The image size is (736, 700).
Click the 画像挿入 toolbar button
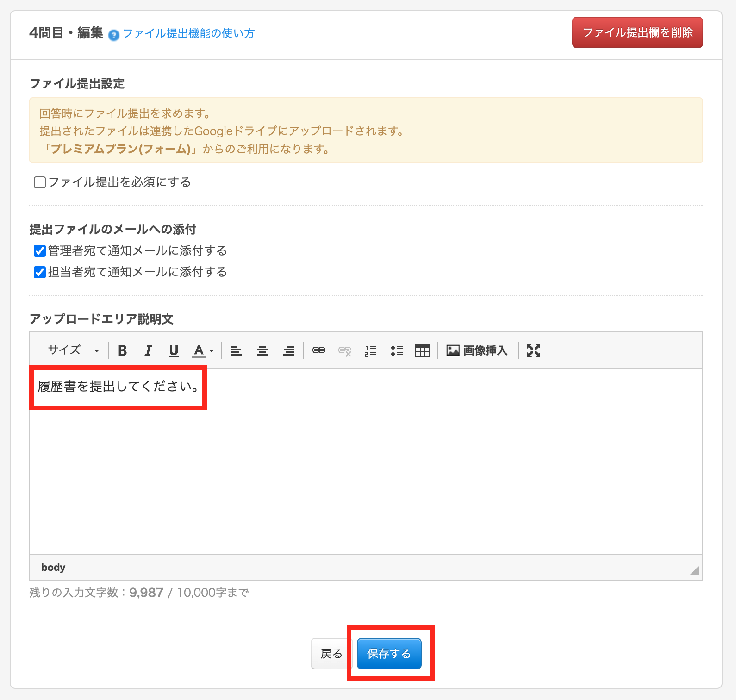pyautogui.click(x=477, y=351)
